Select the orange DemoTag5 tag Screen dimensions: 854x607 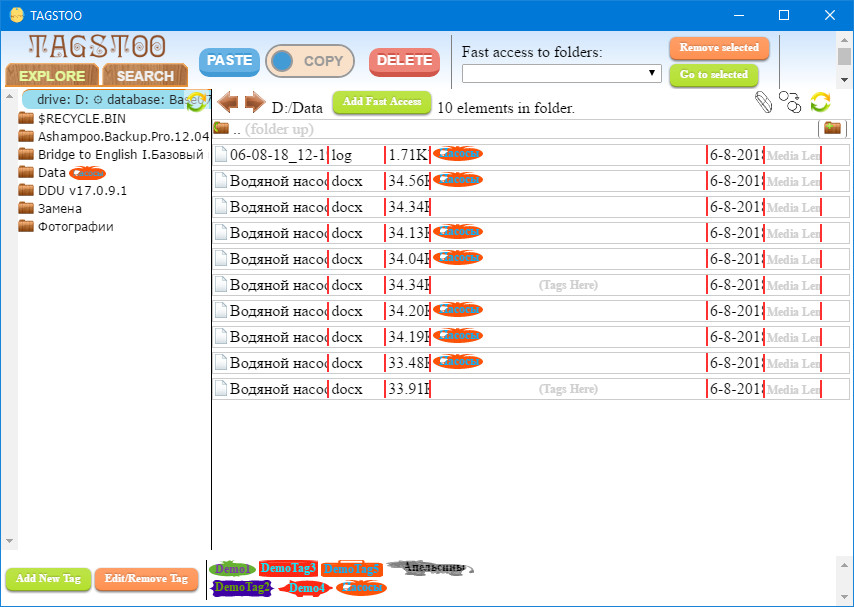coord(351,569)
